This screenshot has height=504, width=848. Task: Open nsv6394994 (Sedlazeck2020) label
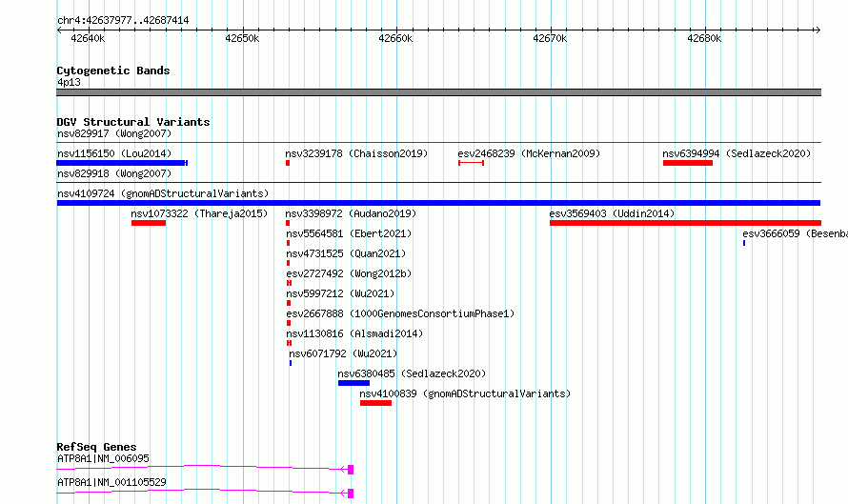(737, 153)
